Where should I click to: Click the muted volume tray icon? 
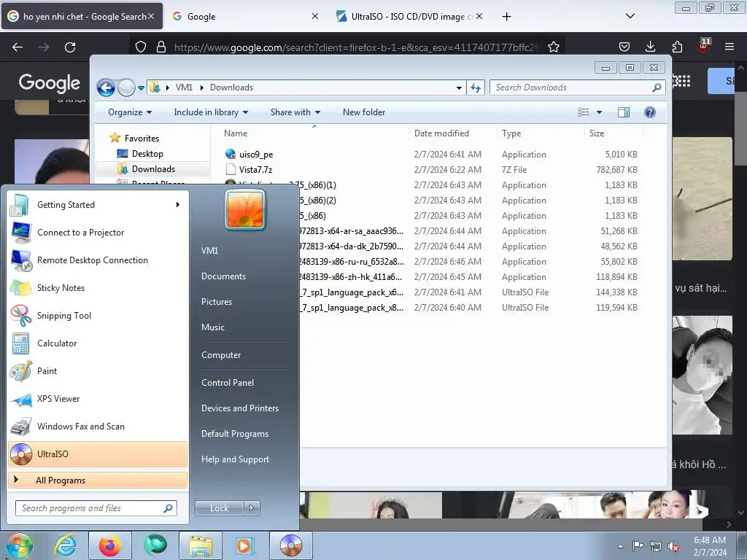tap(673, 547)
